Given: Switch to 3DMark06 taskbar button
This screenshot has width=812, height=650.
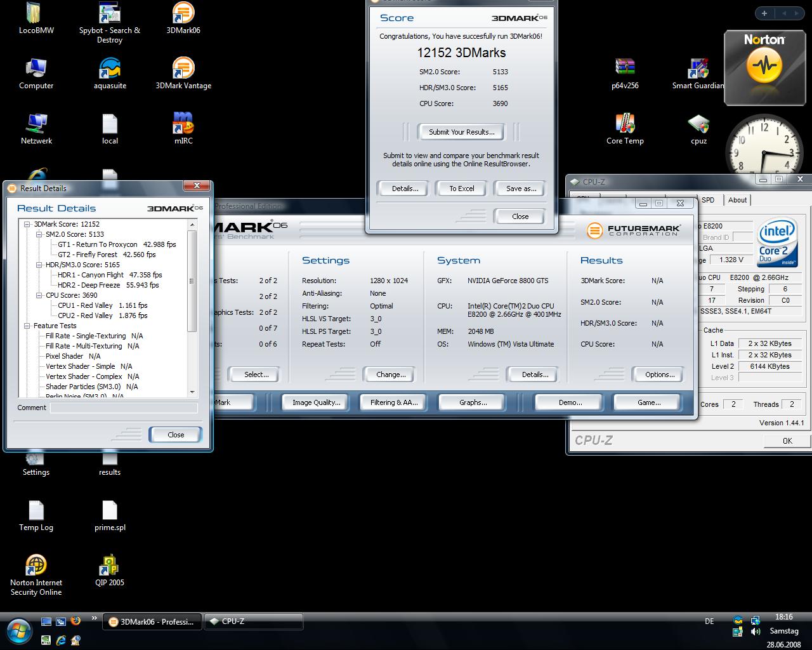Looking at the screenshot, I should click(152, 621).
